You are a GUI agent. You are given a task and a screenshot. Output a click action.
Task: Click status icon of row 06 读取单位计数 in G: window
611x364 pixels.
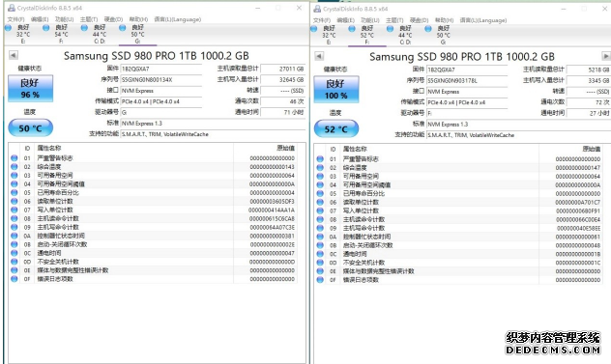[15, 201]
